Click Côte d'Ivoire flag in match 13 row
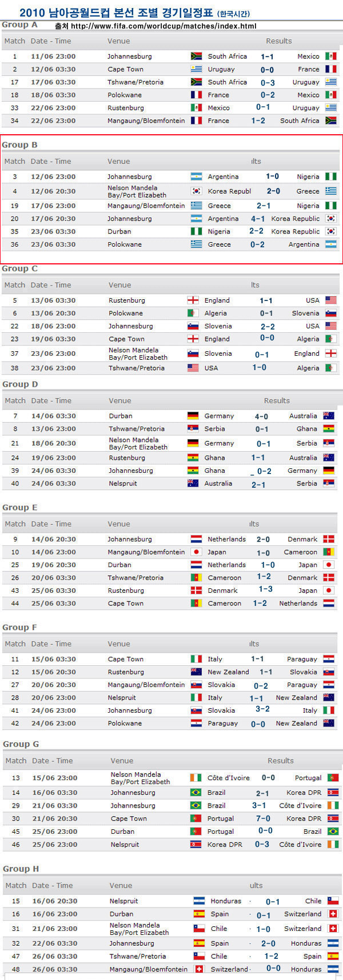The height and width of the screenshot is (980, 343). (x=196, y=778)
